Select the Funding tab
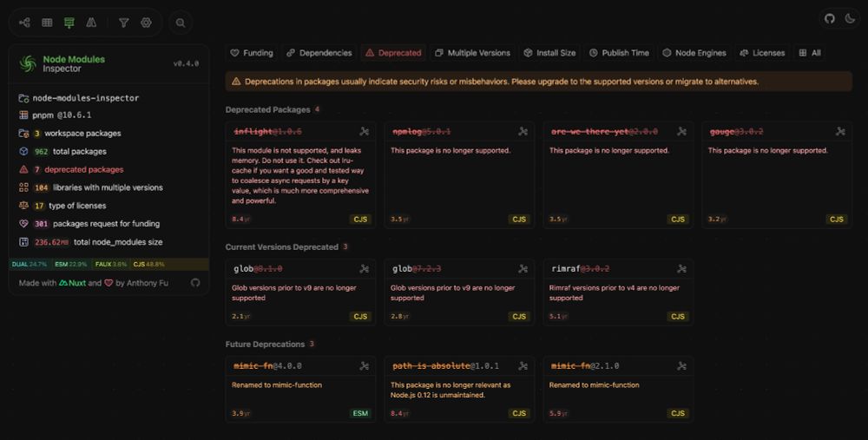 252,53
